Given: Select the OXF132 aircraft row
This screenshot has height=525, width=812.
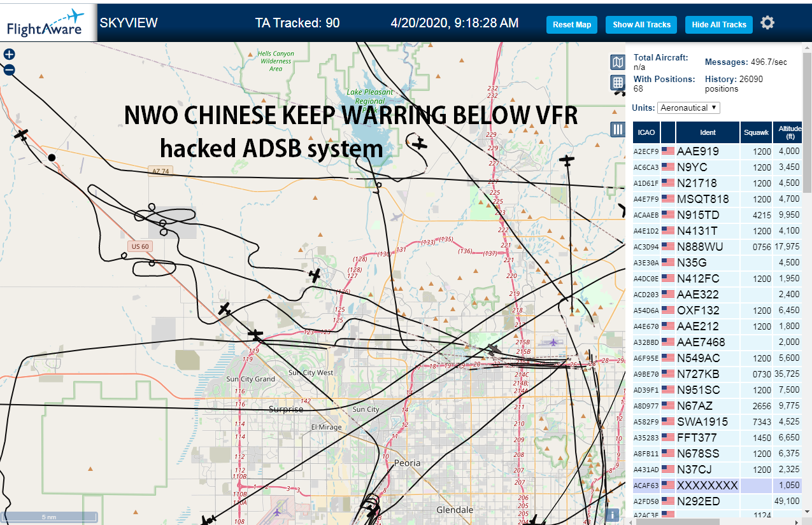Looking at the screenshot, I should [x=717, y=311].
